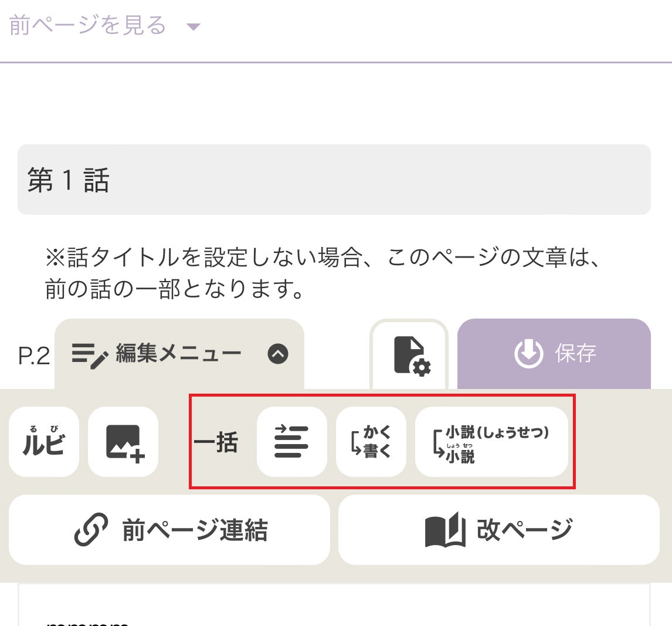
Task: Click into the body text area
Action: [x=334, y=607]
